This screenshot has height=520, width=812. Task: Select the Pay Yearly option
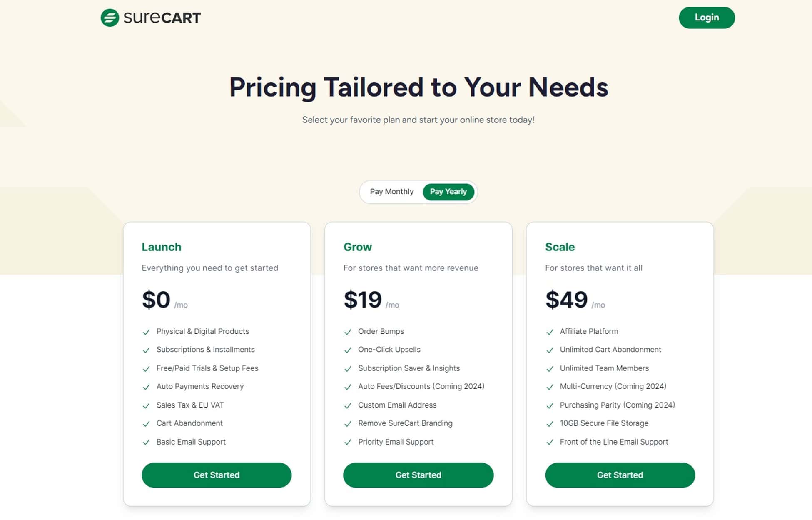(448, 192)
